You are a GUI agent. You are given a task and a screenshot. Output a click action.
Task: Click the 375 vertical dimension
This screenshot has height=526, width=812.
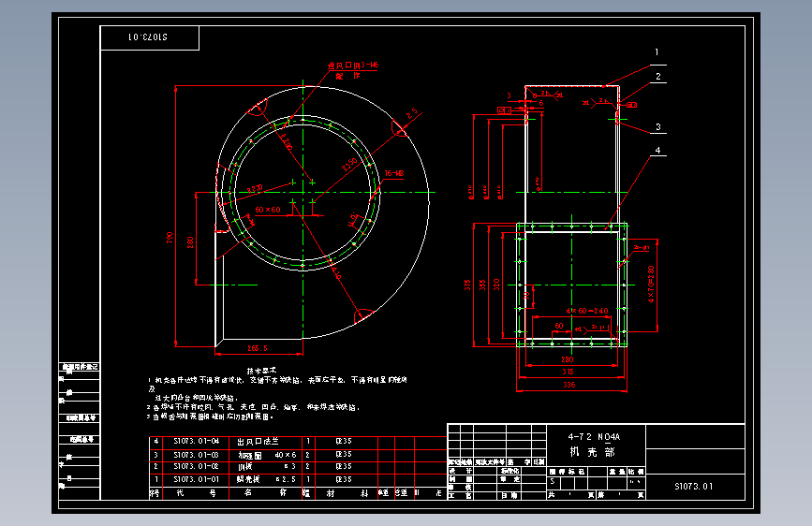pyautogui.click(x=467, y=285)
